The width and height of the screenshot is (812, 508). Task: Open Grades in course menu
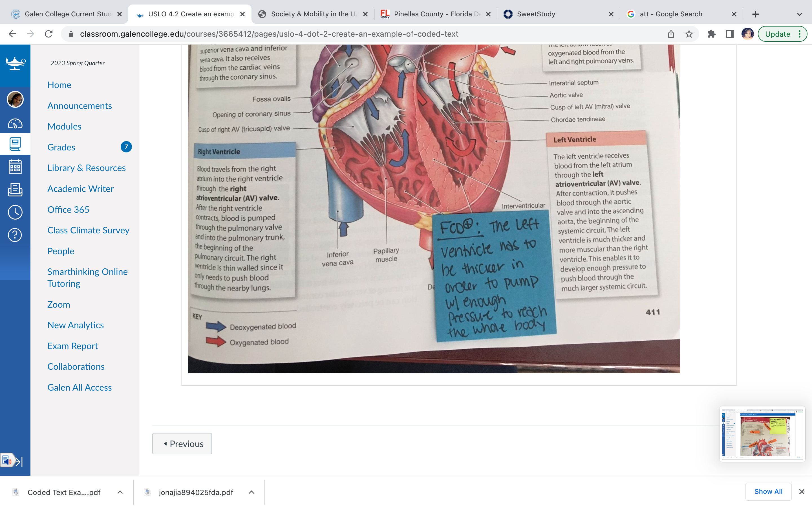[x=61, y=147]
